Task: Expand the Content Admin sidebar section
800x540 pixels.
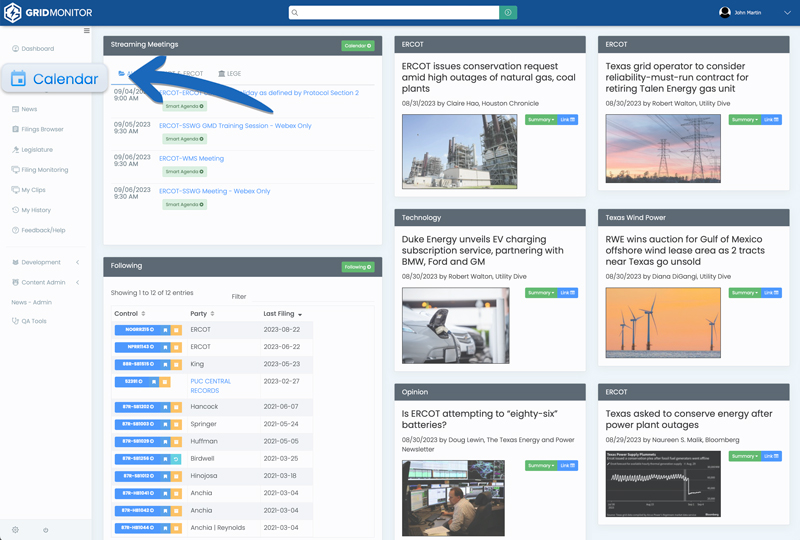Action: 46,283
